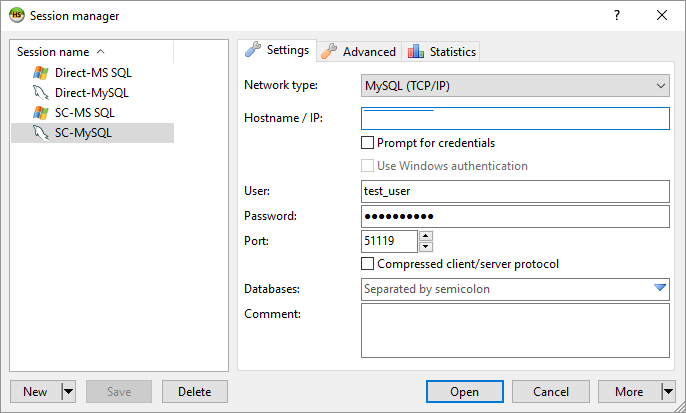Expand the Databases dropdown arrow
This screenshot has height=413, width=686.
[x=659, y=289]
